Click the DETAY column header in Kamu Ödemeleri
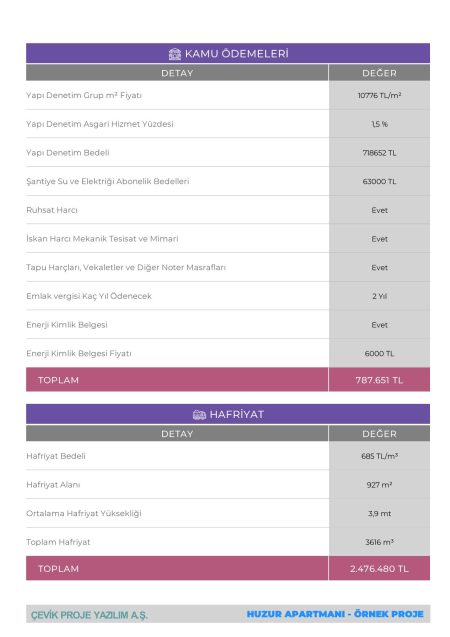 (x=177, y=73)
